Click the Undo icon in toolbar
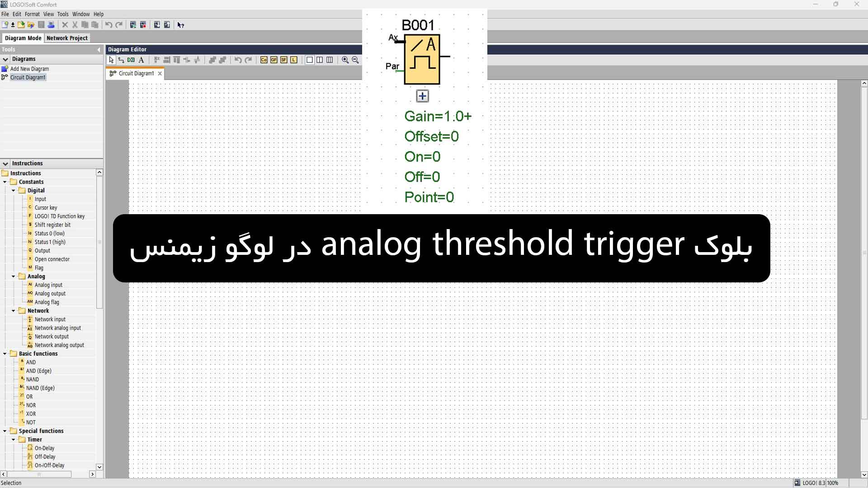 pyautogui.click(x=109, y=24)
